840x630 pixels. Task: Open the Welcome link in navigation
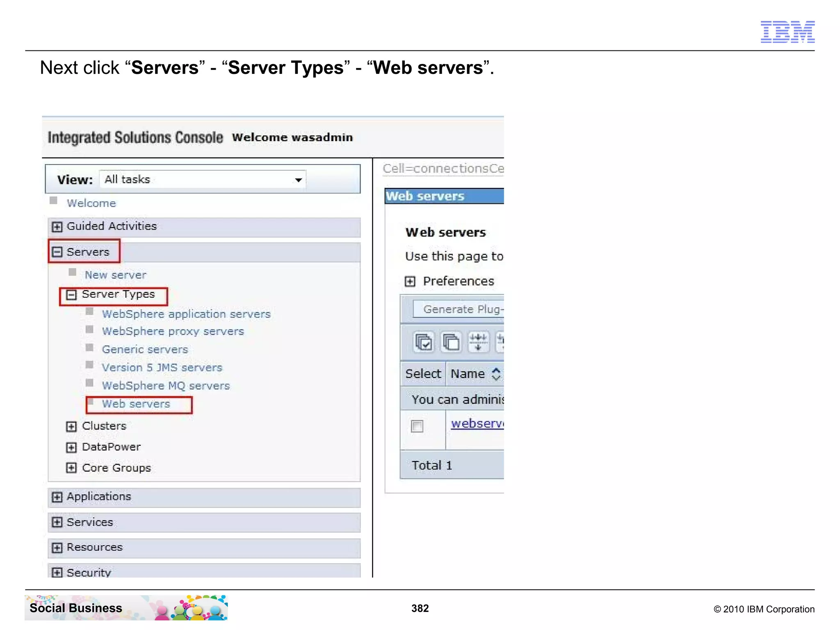coord(91,203)
